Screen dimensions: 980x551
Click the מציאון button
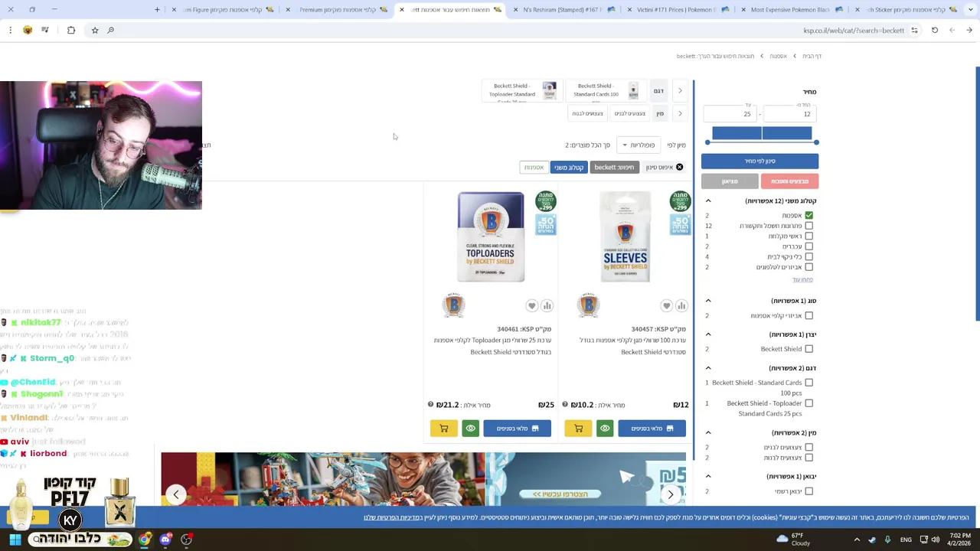pyautogui.click(x=730, y=181)
